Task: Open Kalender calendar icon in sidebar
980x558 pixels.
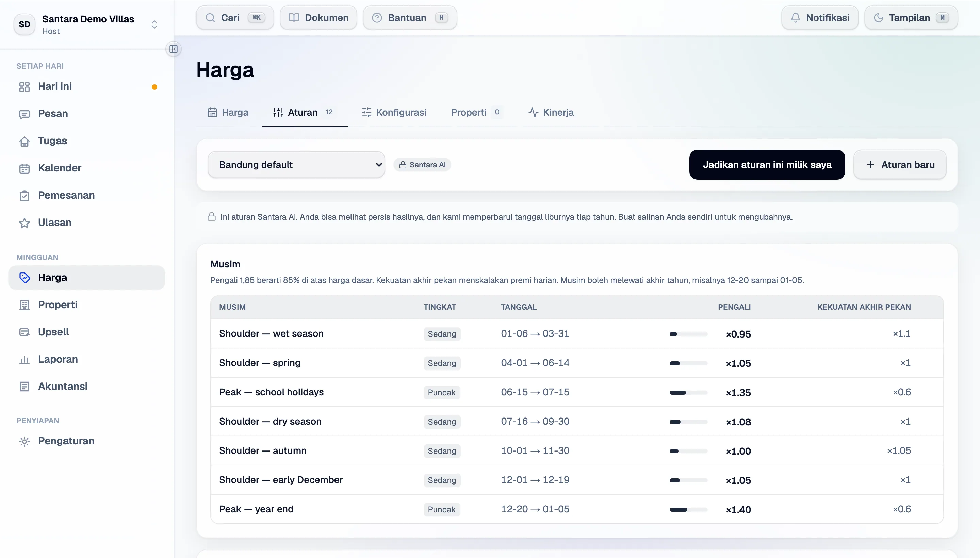Action: pos(24,169)
